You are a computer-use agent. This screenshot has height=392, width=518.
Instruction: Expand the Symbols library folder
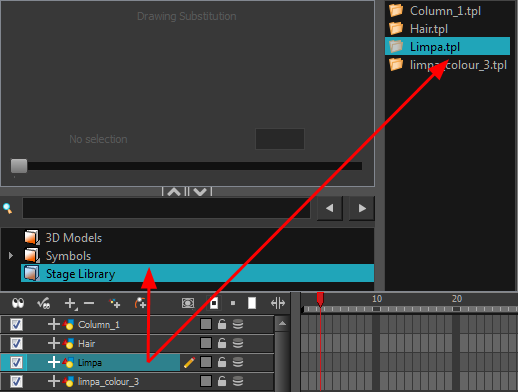11,256
